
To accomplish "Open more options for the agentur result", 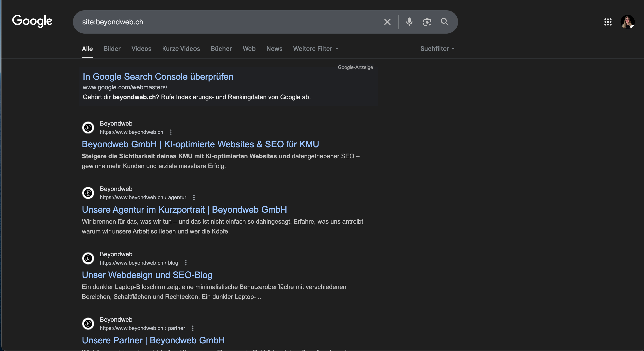I will click(x=194, y=197).
